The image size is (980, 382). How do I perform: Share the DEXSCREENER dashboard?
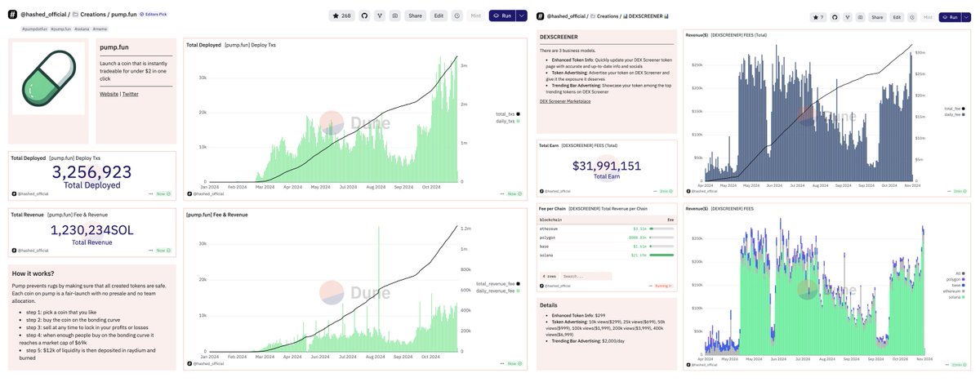878,16
